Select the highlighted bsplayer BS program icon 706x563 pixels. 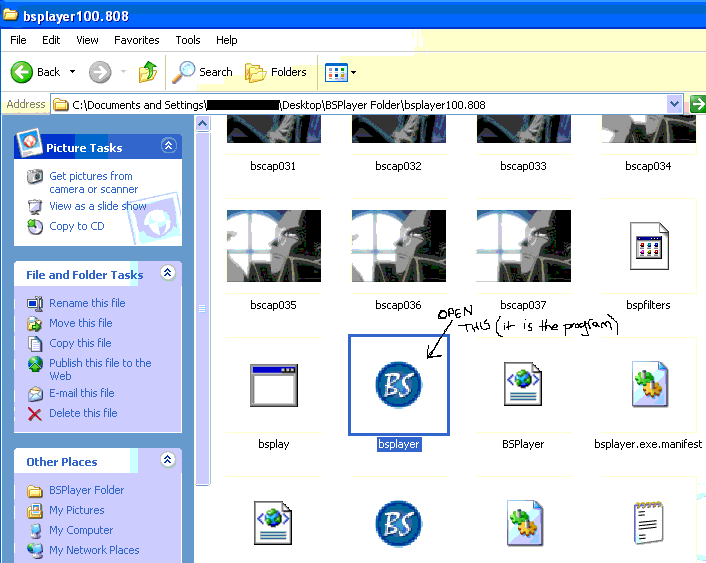tap(398, 385)
